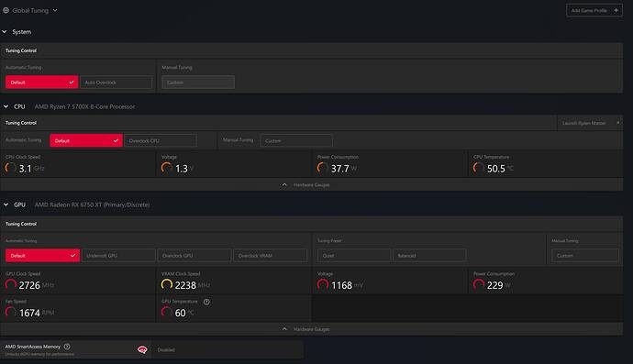The image size is (633, 364).
Task: Click the GPU Voltage gauge icon
Action: (x=323, y=285)
